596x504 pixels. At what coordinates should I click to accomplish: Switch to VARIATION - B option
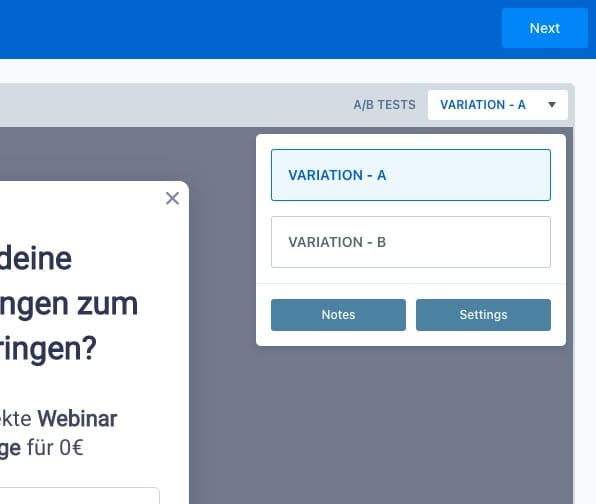[x=411, y=242]
